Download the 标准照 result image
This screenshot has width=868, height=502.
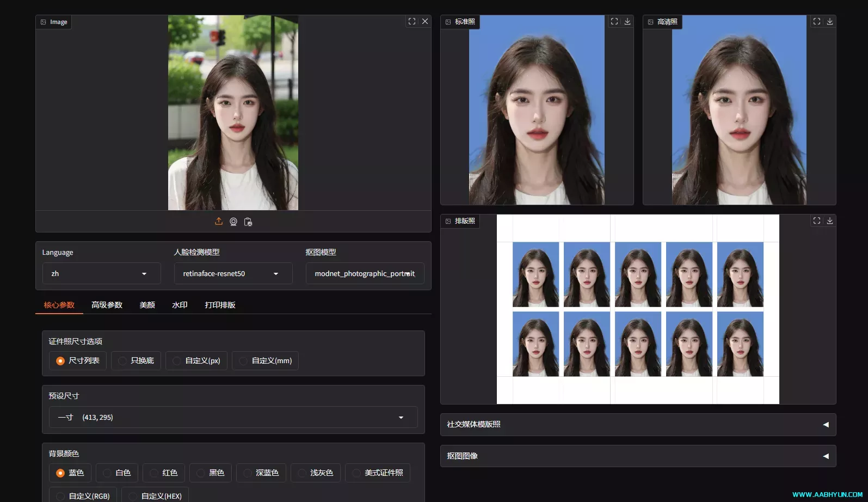[627, 21]
